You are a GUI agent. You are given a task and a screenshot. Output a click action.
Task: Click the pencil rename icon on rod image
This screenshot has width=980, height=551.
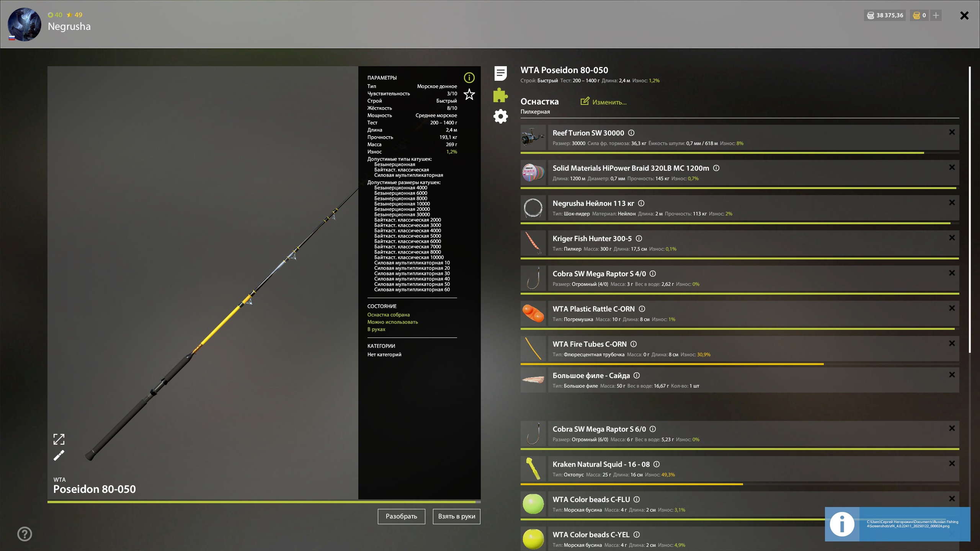[x=59, y=455]
